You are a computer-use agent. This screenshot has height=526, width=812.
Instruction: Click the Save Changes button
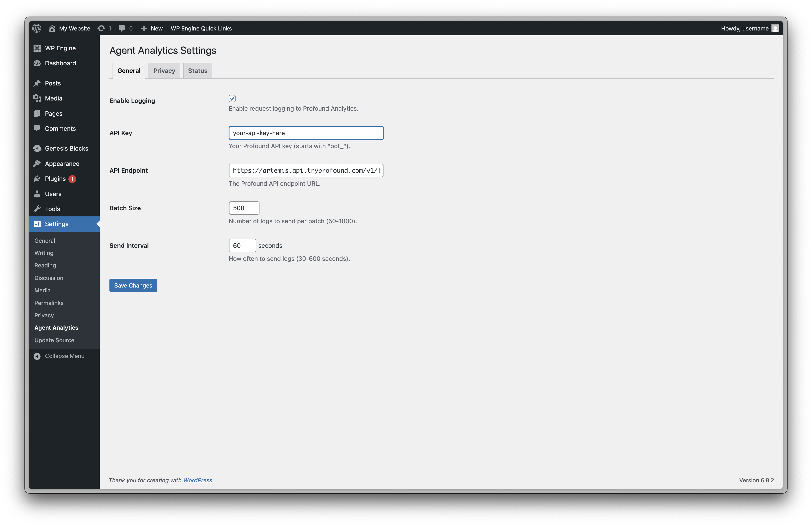[x=133, y=285]
